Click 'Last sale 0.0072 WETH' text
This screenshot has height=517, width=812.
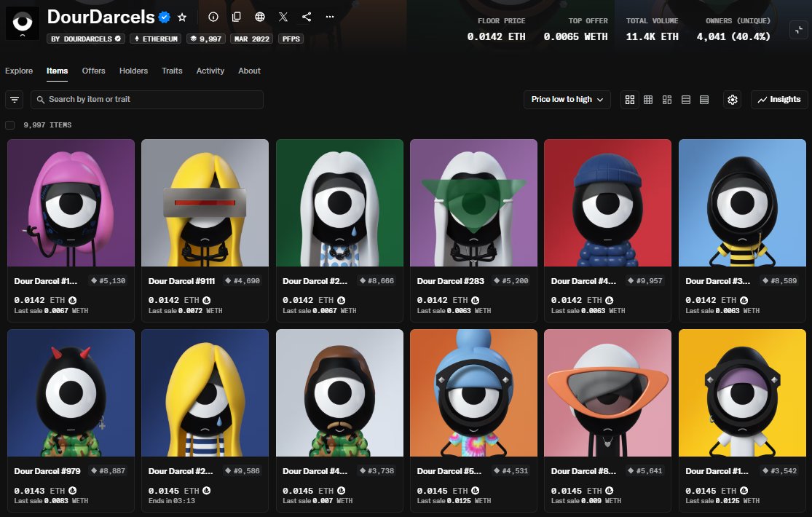pyautogui.click(x=186, y=311)
